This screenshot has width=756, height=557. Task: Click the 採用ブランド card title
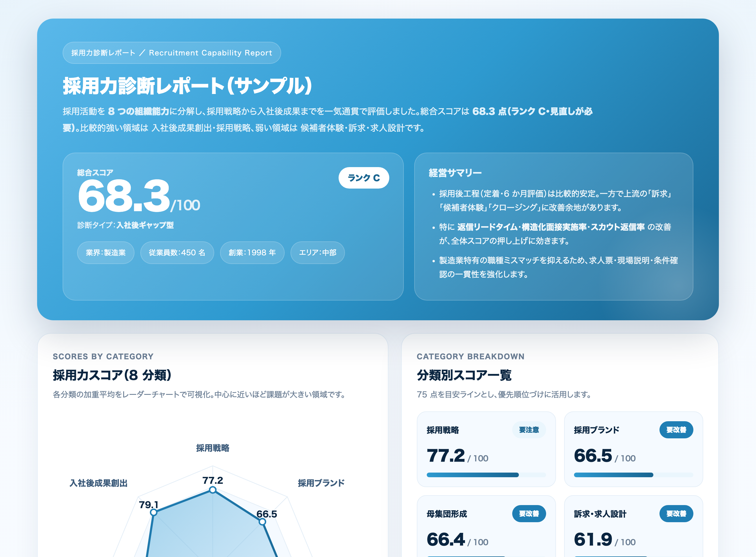coord(596,430)
